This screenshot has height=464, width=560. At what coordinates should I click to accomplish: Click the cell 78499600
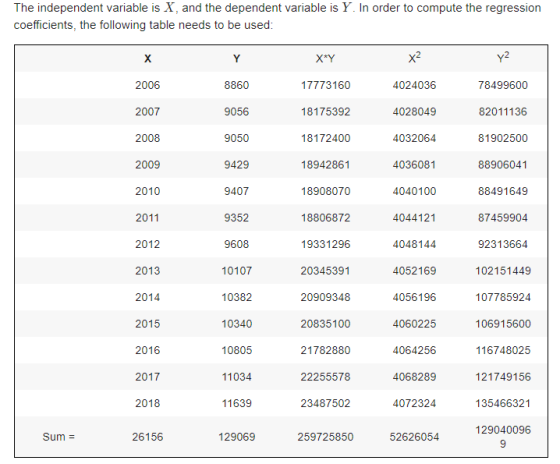pos(503,85)
